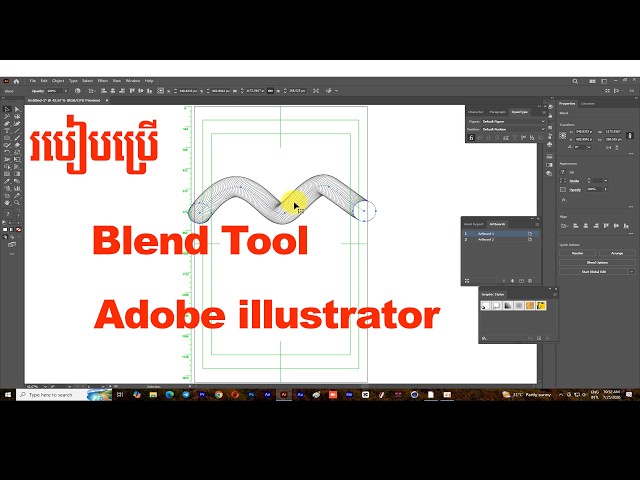This screenshot has height=480, width=640.
Task: Select the Rectangle tool
Action: [7, 138]
